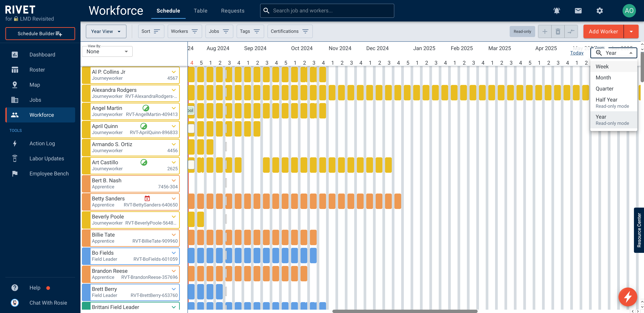Open the Jobs filter button
Viewport: 644px width, 313px height.
pos(219,31)
